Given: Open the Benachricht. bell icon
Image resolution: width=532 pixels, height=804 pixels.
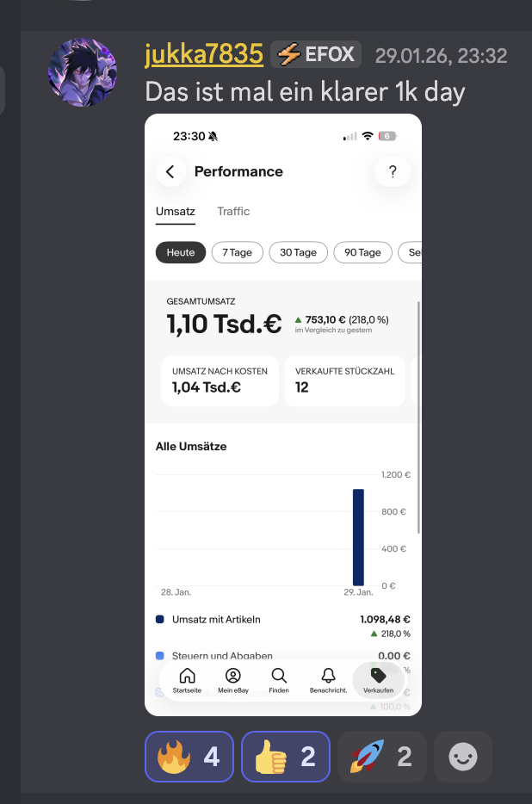Looking at the screenshot, I should [x=328, y=677].
